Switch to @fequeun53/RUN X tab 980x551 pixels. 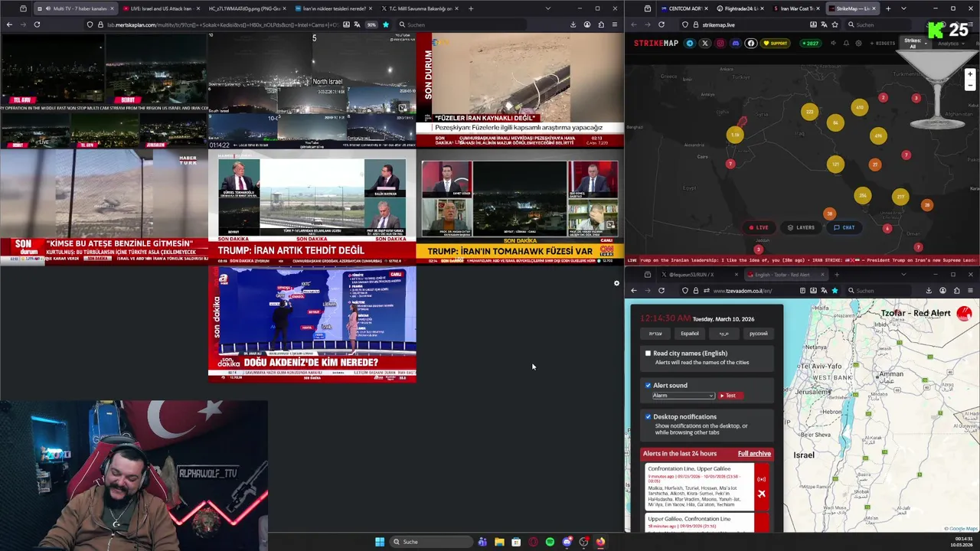tap(699, 275)
